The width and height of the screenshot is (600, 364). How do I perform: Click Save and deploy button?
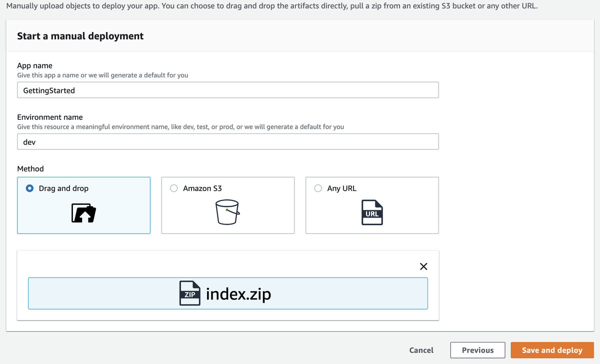tap(552, 350)
